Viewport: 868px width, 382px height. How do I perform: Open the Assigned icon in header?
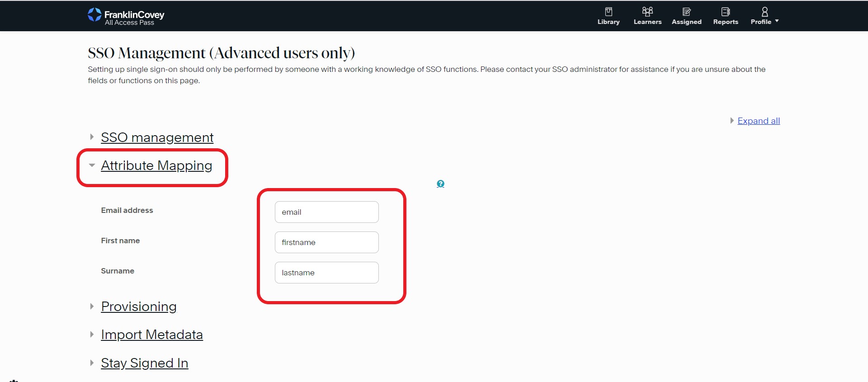686,12
